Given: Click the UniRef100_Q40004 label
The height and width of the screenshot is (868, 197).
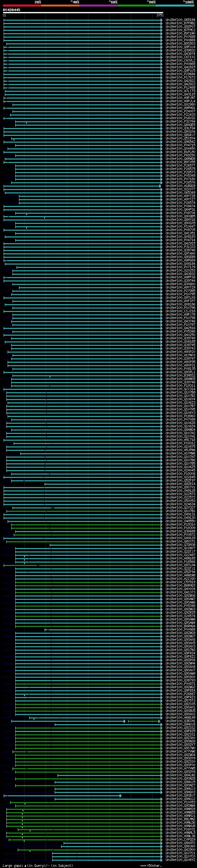Looking at the screenshot, I should tap(180, 589).
